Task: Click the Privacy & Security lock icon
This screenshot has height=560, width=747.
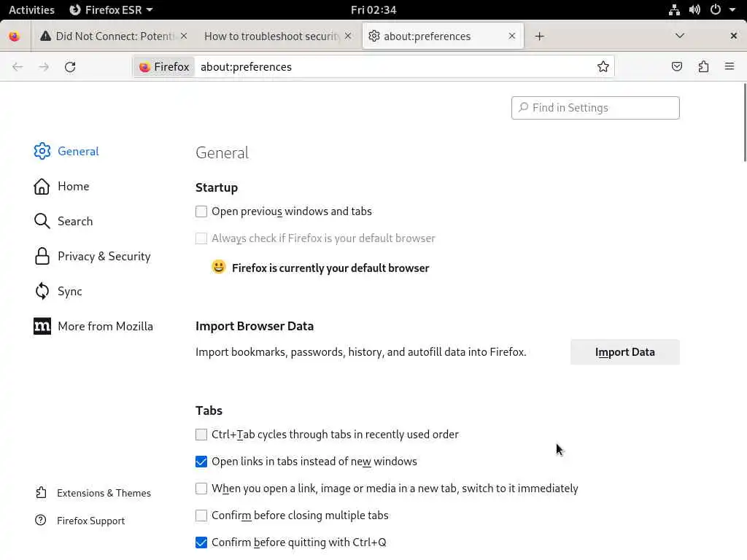Action: 42,256
